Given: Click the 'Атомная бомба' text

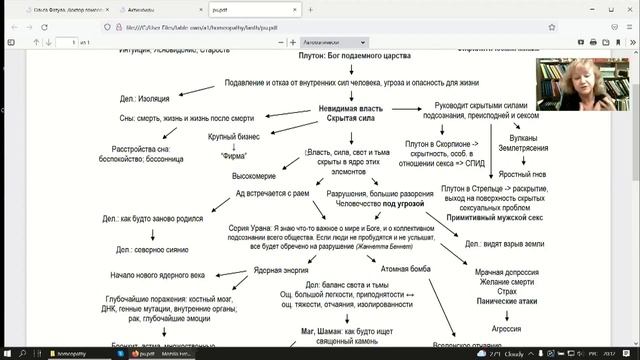Looking at the screenshot, I should pyautogui.click(x=405, y=269).
